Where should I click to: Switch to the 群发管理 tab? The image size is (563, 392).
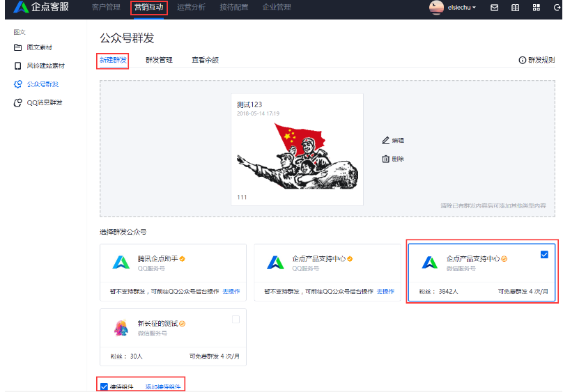[x=159, y=60]
